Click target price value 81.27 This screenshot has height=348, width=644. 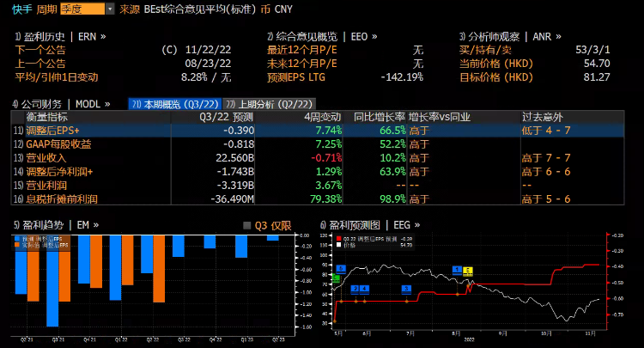597,76
